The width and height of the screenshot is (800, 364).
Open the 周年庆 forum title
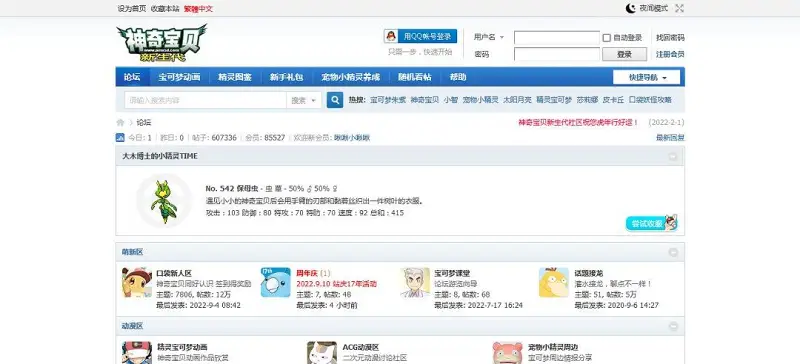(x=307, y=274)
